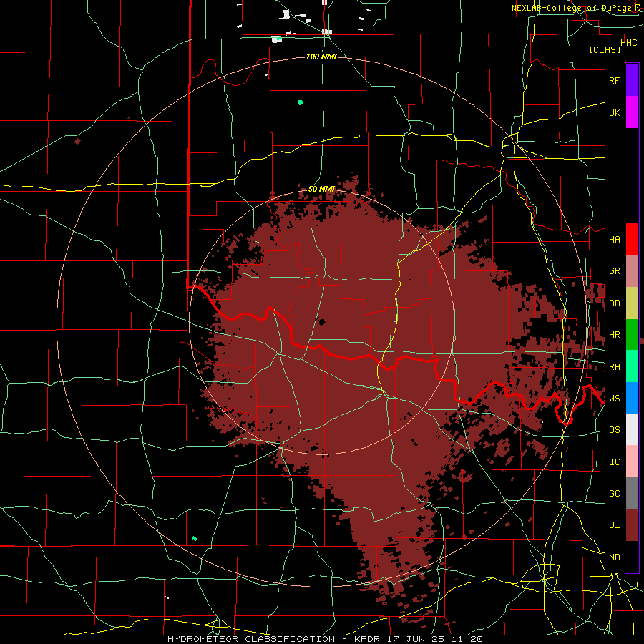Image resolution: width=644 pixels, height=644 pixels.
Task: Click the ND black legend swatch
Action: coord(632,557)
